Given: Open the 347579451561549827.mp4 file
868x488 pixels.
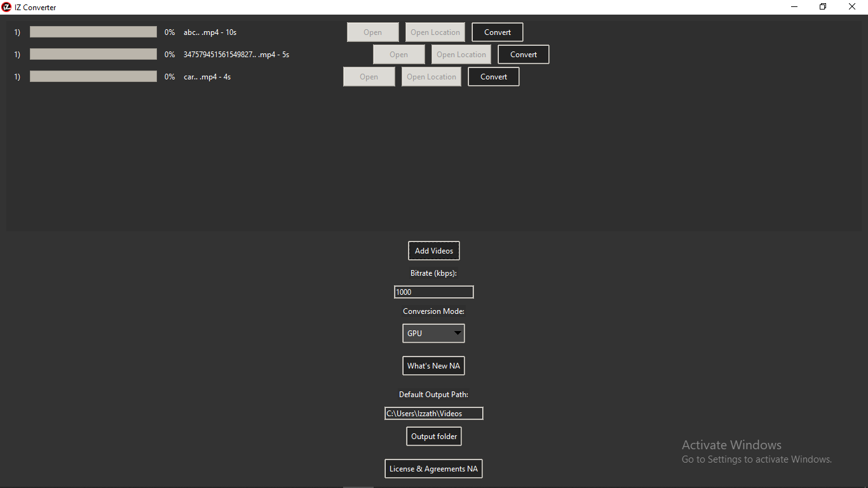Looking at the screenshot, I should [x=398, y=54].
